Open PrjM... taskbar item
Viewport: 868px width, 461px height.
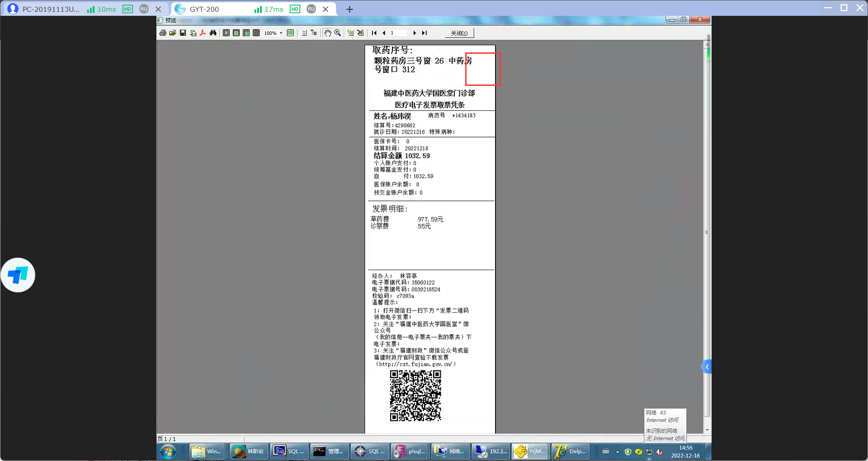530,452
